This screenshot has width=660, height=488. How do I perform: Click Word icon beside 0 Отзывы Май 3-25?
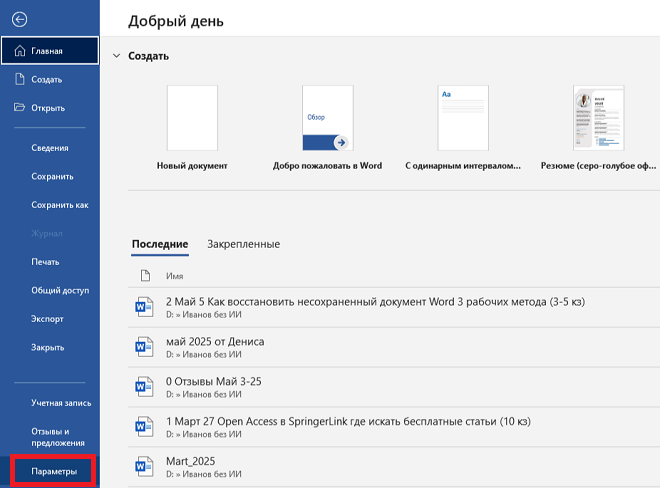[141, 387]
